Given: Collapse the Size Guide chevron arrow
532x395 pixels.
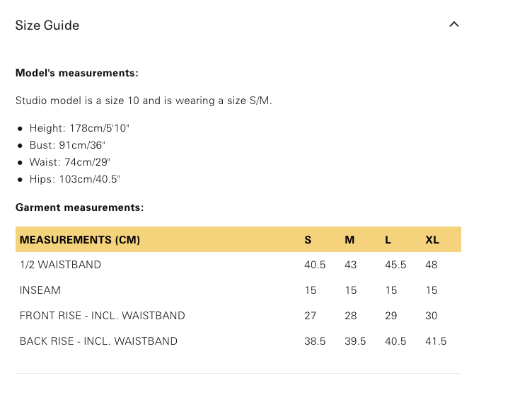Looking at the screenshot, I should pos(454,25).
